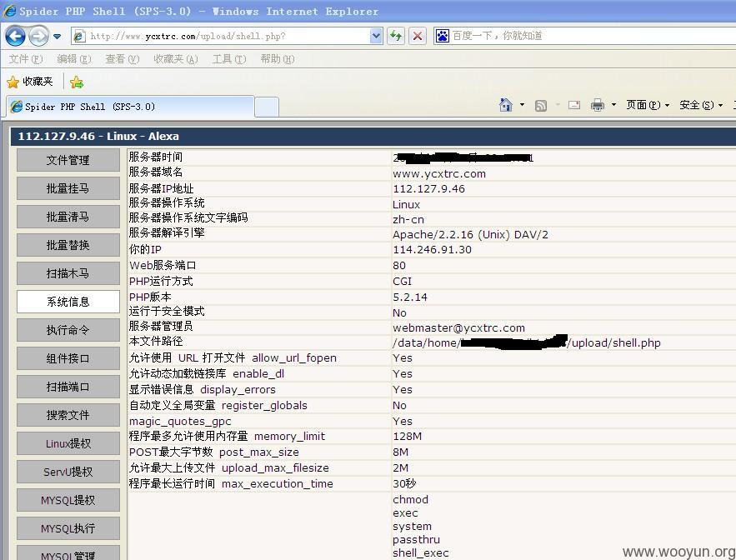
Task: Click the 114.246.91.30 your IP value
Action: pyautogui.click(x=432, y=249)
